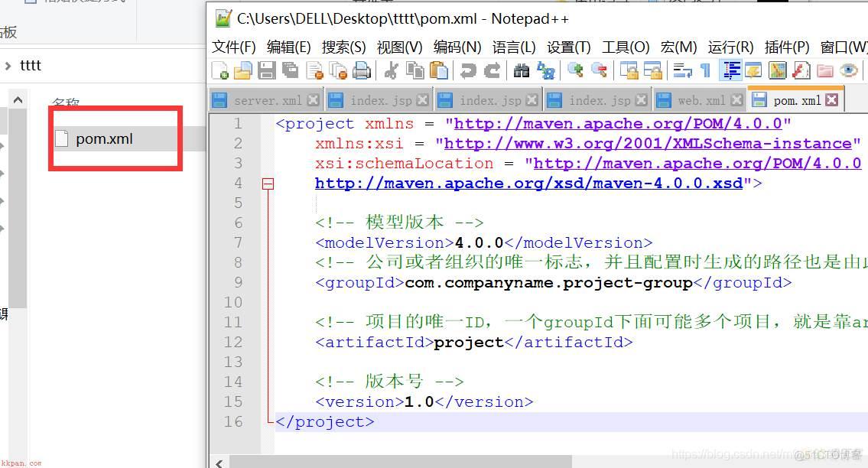This screenshot has height=468, width=868.
Task: Open the schemaLocation POM/4.0.0 link on line 3
Action: (x=697, y=164)
